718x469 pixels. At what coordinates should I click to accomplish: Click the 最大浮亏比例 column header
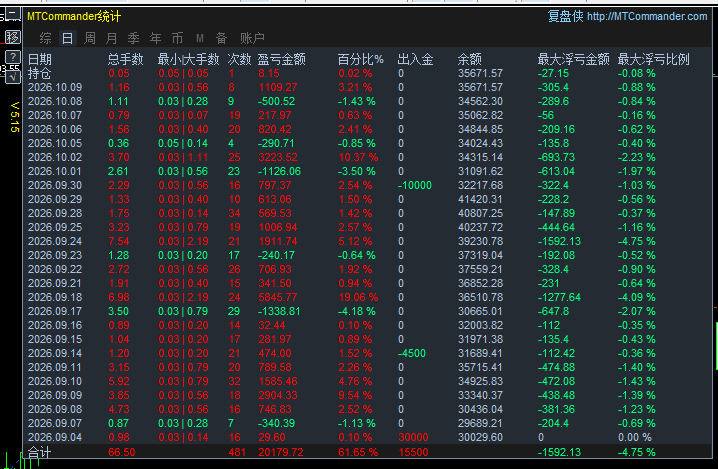click(653, 59)
